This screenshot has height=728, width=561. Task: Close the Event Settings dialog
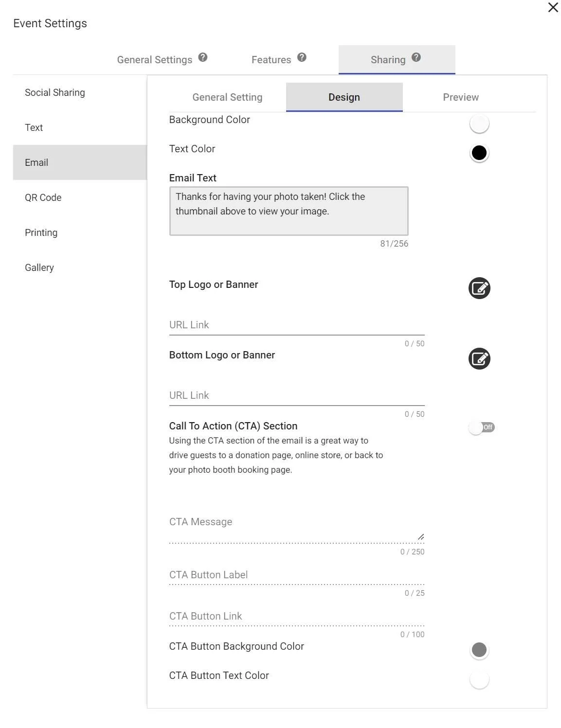pyautogui.click(x=553, y=7)
